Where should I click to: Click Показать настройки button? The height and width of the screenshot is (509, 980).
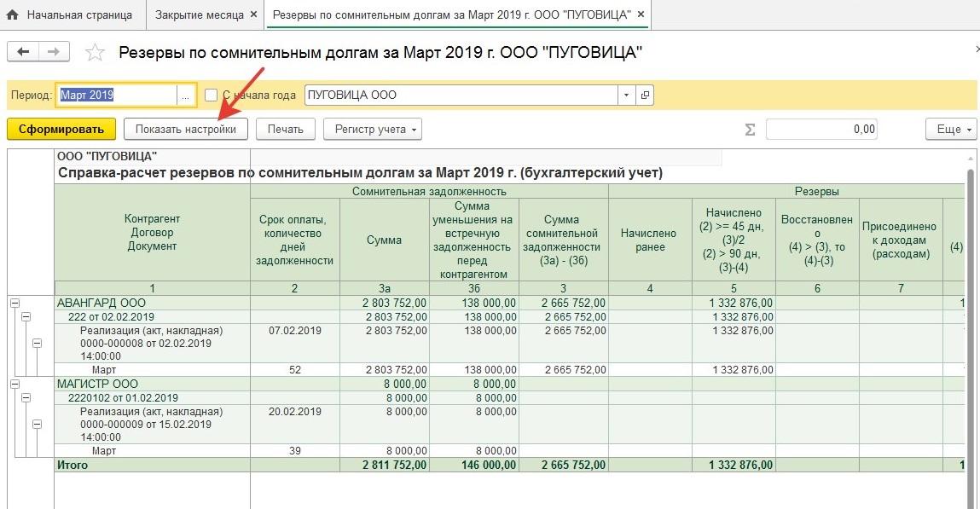point(186,130)
